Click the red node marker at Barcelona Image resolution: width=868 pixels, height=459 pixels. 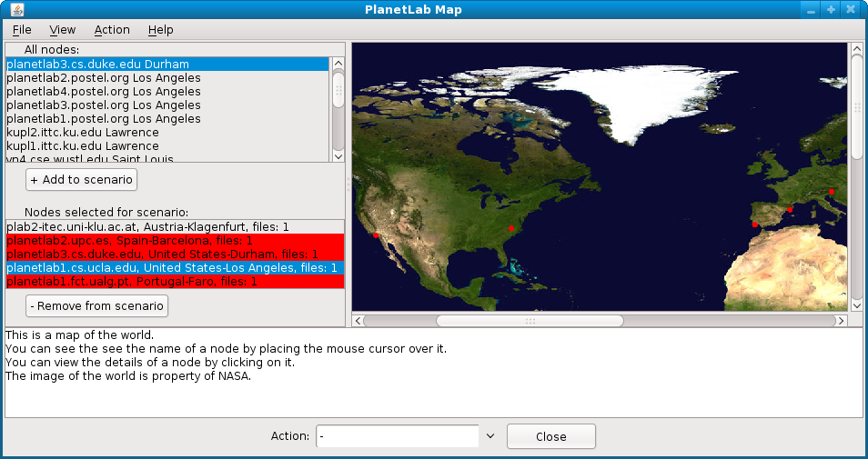coord(790,210)
